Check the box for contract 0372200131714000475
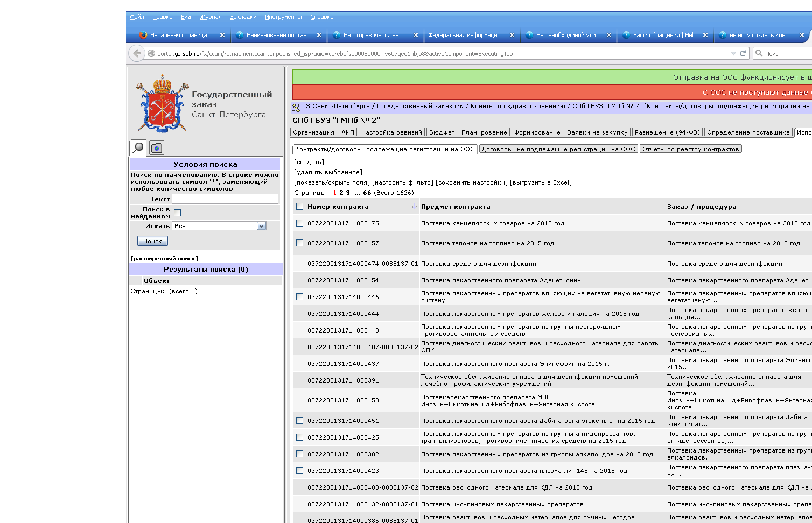Screen dimensions: 812x523 [x=300, y=223]
